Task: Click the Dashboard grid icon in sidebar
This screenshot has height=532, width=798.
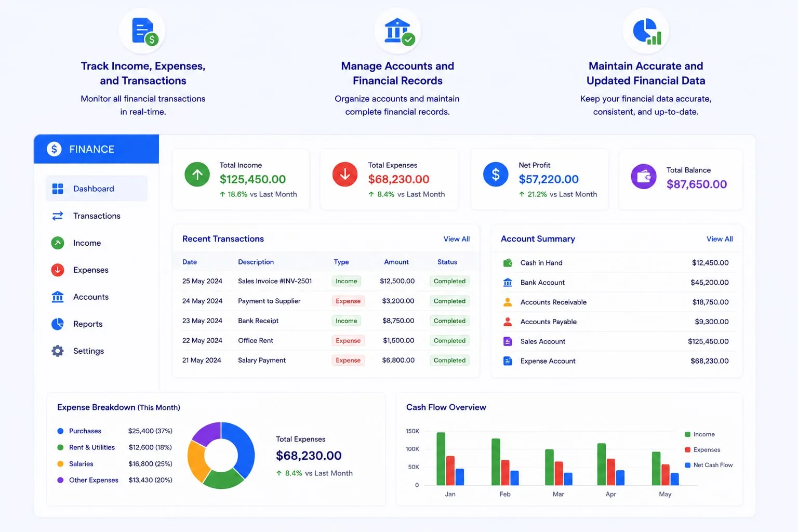Action: pyautogui.click(x=58, y=189)
